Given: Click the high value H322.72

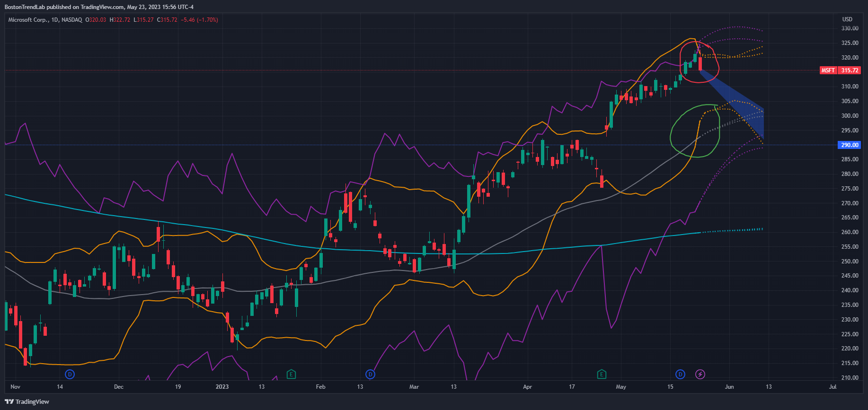Looking at the screenshot, I should click(120, 20).
